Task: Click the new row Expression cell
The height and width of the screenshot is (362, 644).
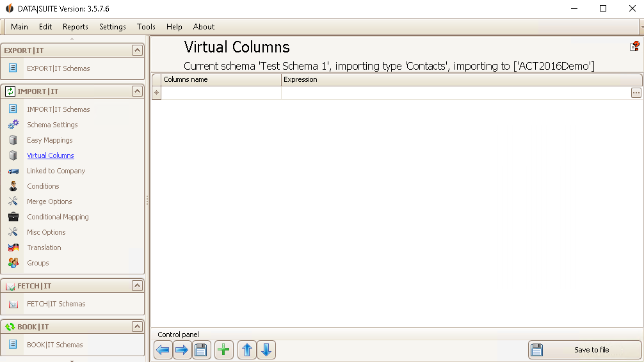Action: [x=456, y=93]
